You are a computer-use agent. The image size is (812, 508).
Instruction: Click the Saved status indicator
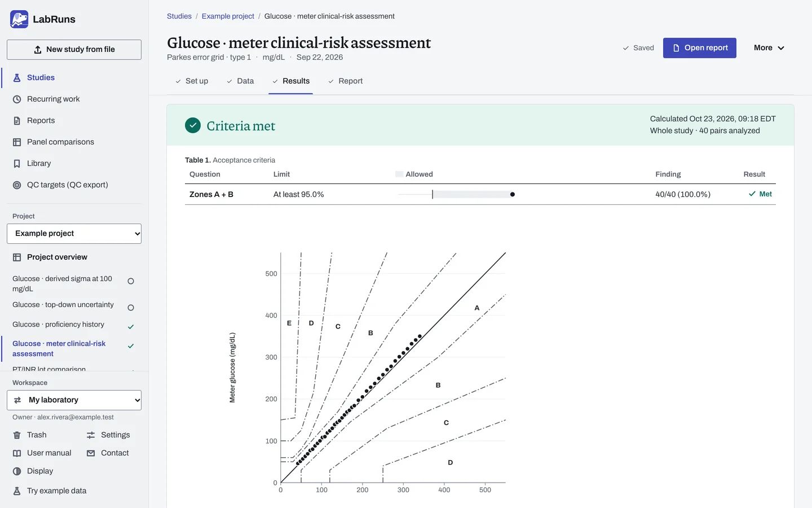click(x=638, y=48)
